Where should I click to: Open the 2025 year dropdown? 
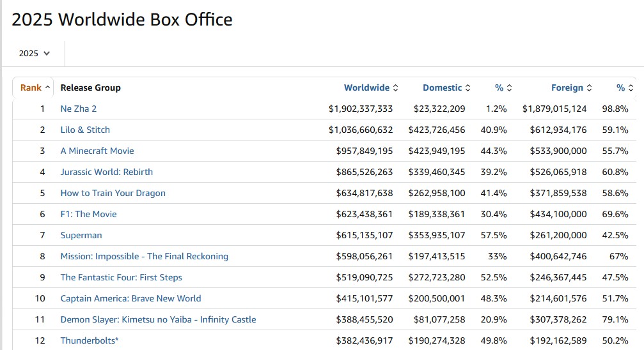pyautogui.click(x=34, y=54)
